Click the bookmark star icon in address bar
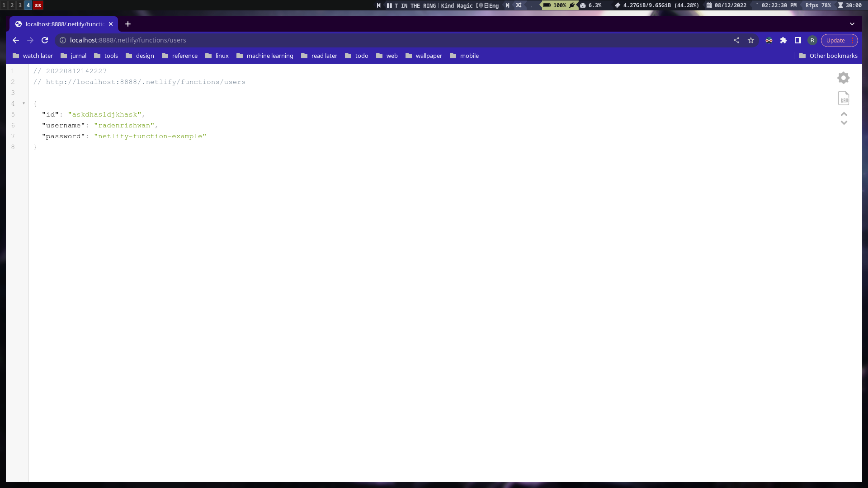The height and width of the screenshot is (488, 868). point(751,40)
